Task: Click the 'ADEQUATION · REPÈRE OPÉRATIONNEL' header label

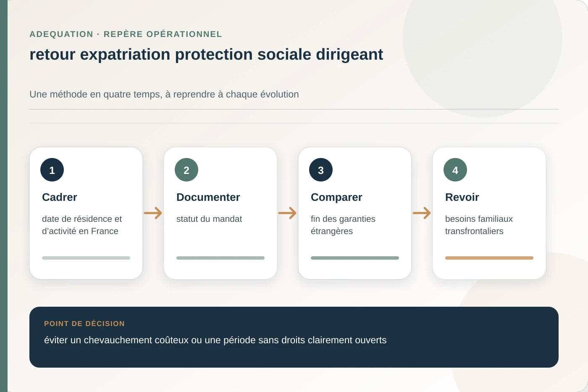Action: coord(126,34)
